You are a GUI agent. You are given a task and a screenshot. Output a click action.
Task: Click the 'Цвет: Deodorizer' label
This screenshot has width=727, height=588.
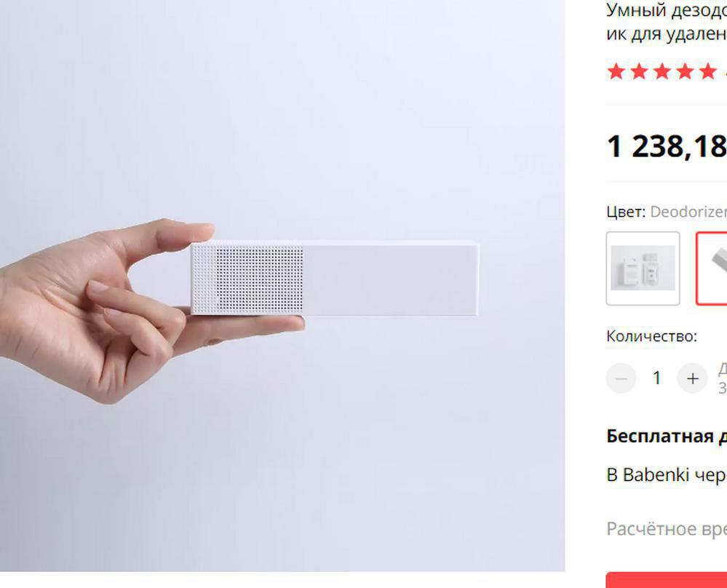667,212
